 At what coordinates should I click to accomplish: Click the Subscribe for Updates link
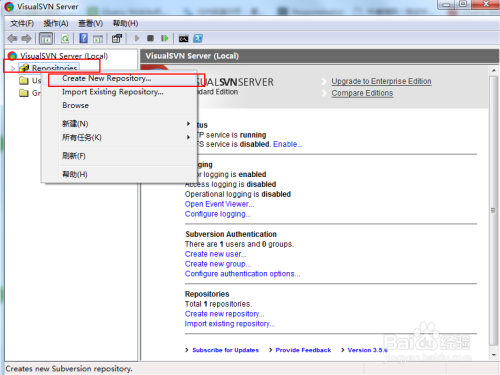click(226, 350)
